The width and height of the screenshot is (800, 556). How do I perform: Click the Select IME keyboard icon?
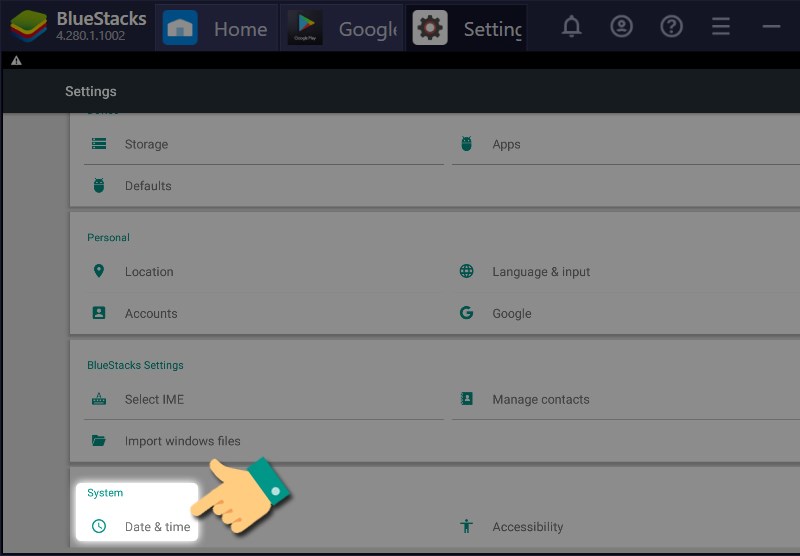[99, 399]
